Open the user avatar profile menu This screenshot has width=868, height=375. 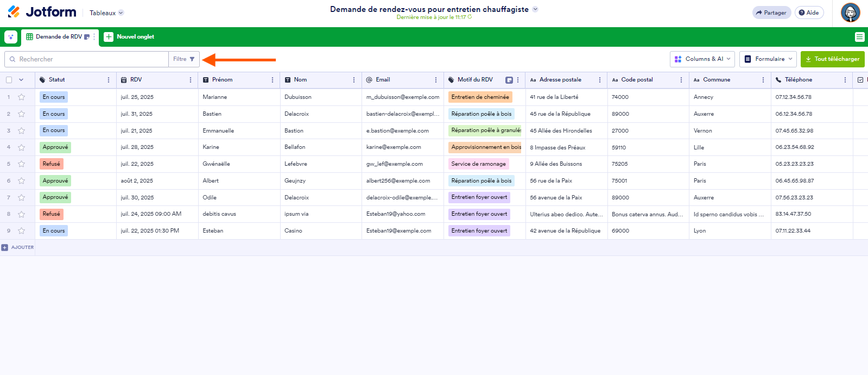850,12
